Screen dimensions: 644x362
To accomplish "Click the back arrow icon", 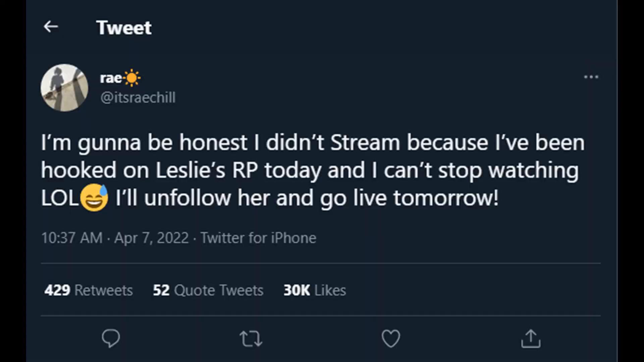I will click(51, 27).
